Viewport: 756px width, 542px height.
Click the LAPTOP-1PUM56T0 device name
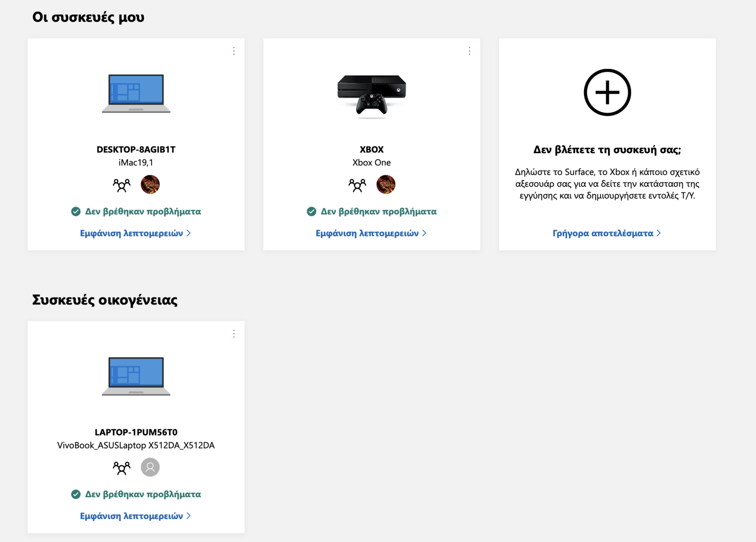pos(136,432)
